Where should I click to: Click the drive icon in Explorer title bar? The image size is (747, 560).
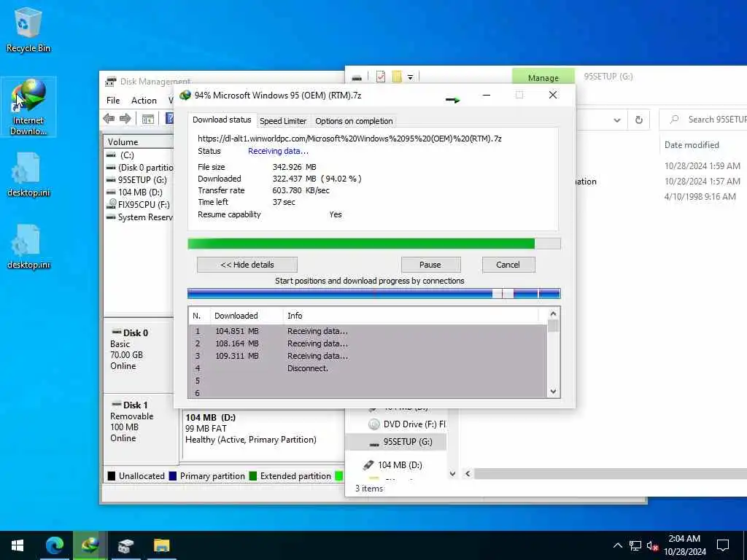[357, 77]
